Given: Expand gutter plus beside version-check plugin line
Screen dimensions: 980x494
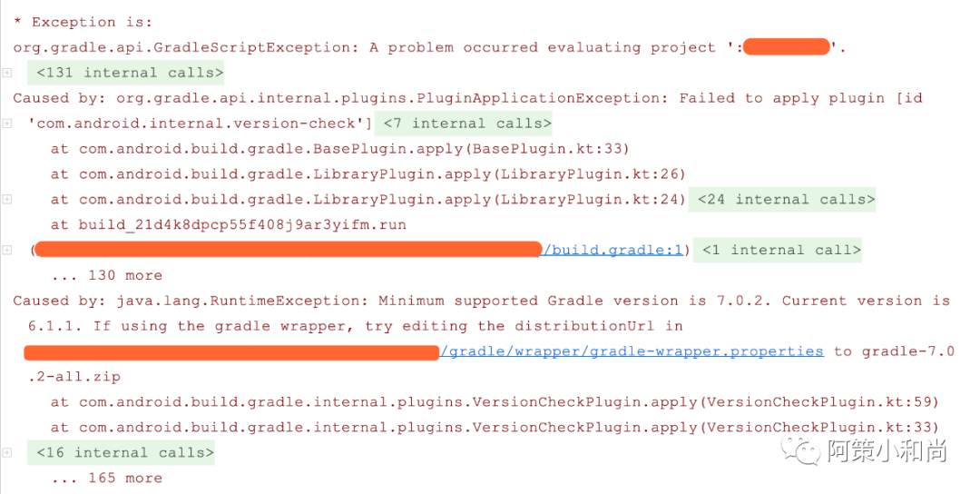Looking at the screenshot, I should click(x=6, y=123).
